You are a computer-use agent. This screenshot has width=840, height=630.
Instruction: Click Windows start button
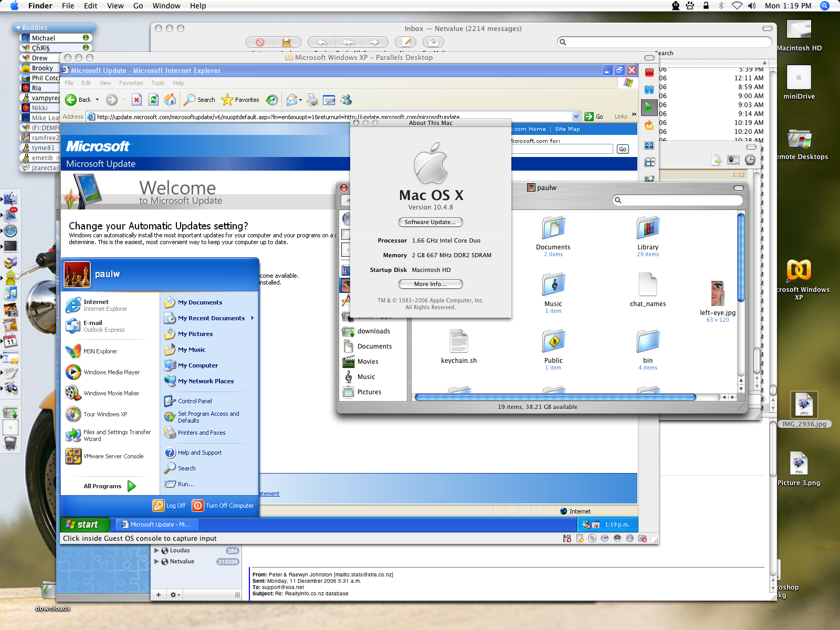pos(85,524)
